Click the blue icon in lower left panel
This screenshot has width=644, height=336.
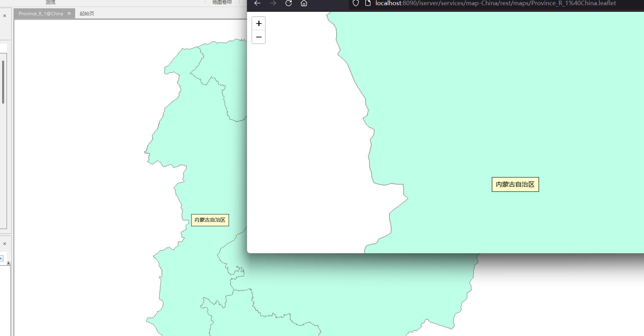[1, 258]
